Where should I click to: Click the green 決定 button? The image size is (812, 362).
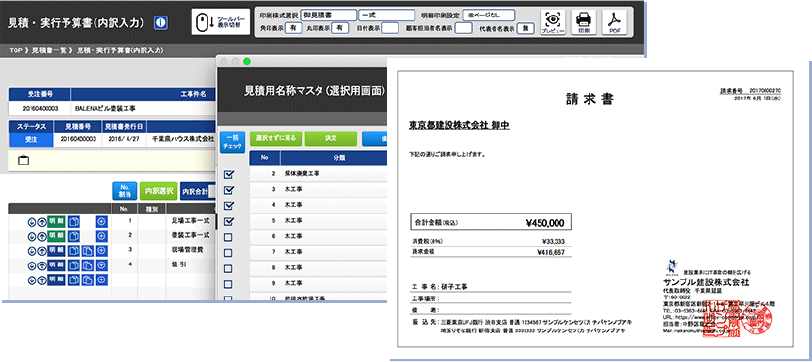click(x=331, y=138)
